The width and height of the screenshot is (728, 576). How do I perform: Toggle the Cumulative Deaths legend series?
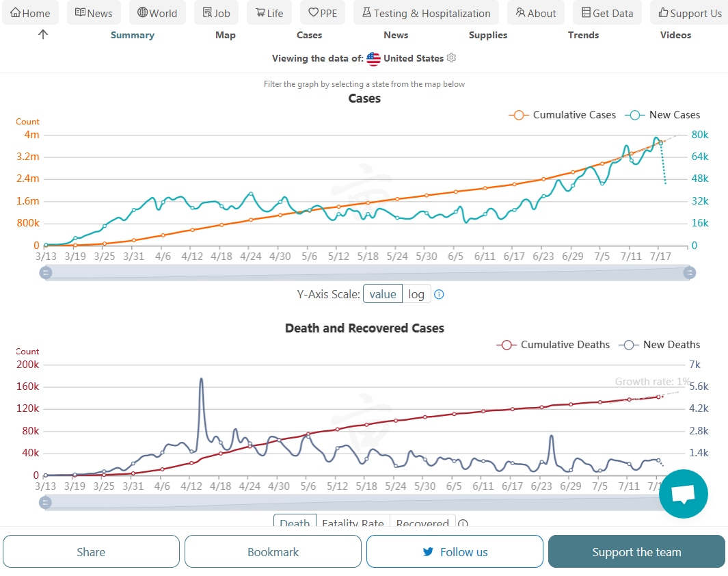click(x=553, y=345)
